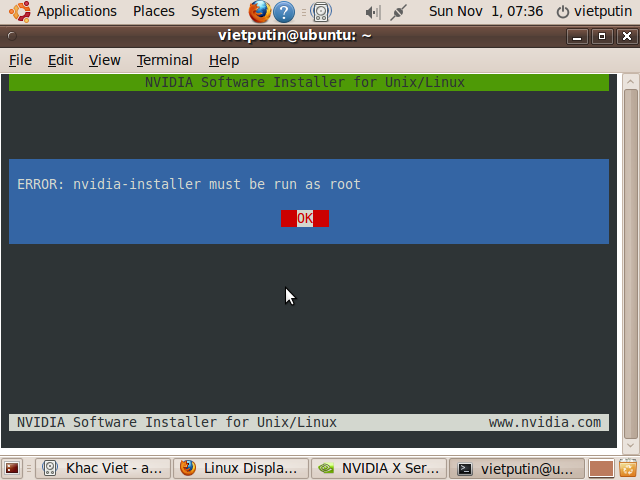Click the www.nvidia.com text in footer
The height and width of the screenshot is (480, 640).
tap(545, 422)
